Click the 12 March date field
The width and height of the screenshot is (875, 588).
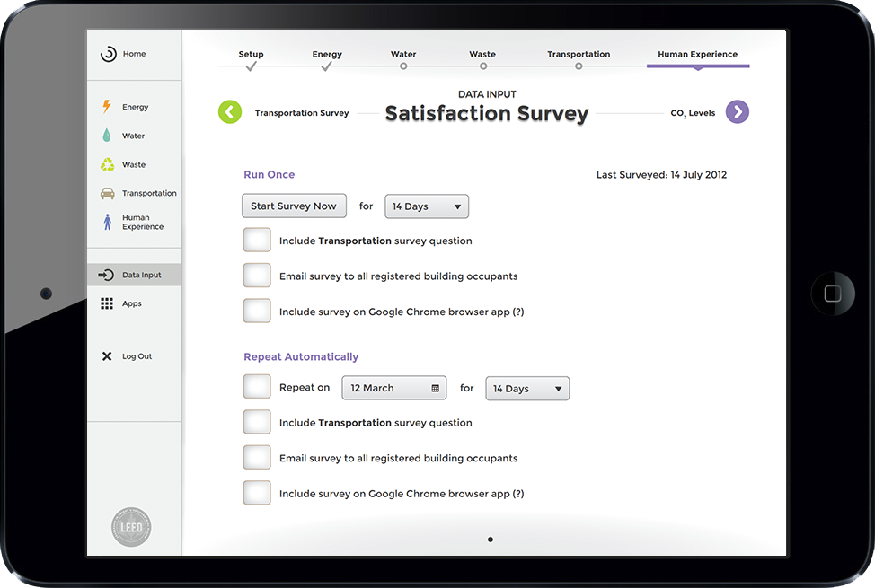[394, 388]
